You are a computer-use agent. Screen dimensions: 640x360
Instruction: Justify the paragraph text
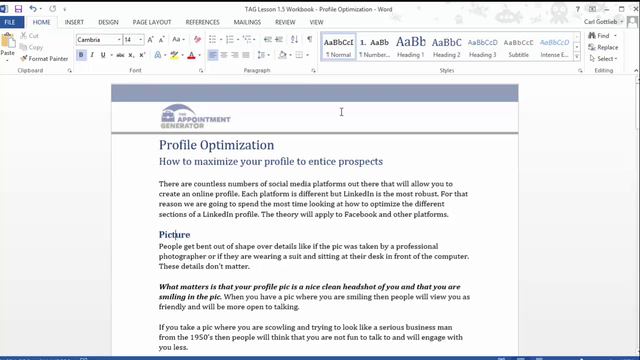[x=246, y=55]
